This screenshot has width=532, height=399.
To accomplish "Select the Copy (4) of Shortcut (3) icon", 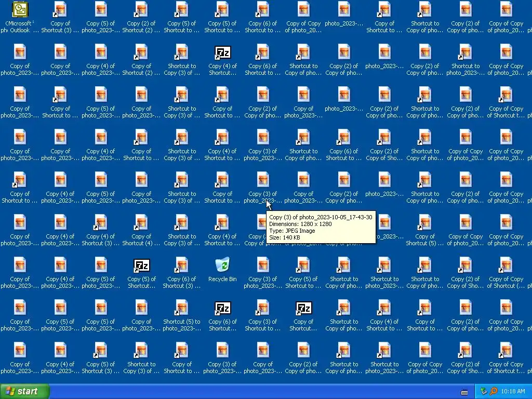I will coord(101,231).
